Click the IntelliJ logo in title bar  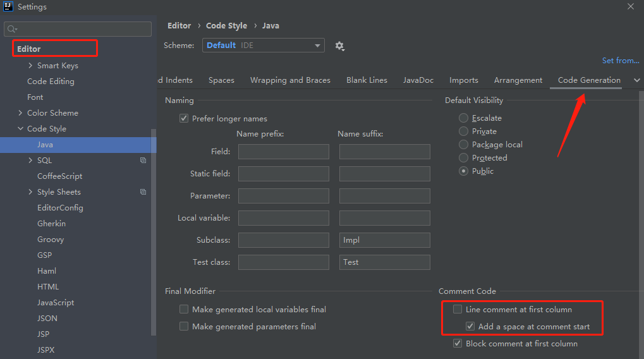pyautogui.click(x=8, y=7)
